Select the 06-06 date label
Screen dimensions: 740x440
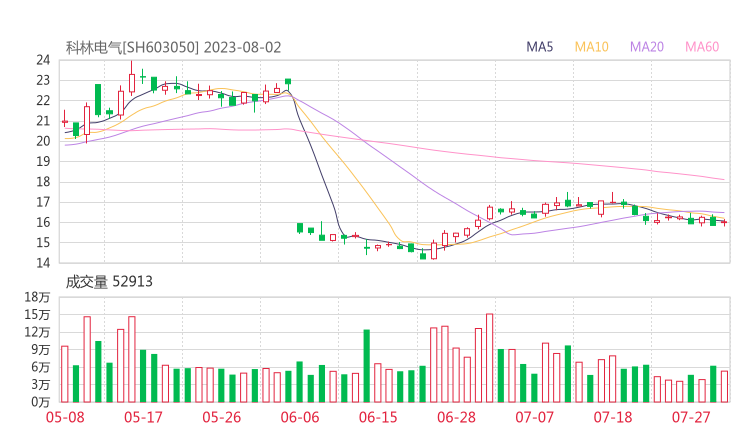click(300, 417)
